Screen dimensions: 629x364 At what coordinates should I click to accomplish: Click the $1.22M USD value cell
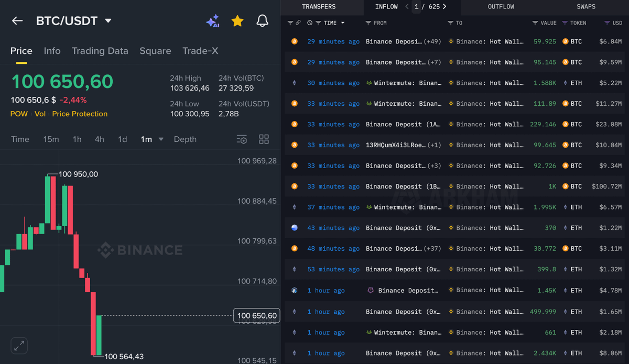pos(610,228)
